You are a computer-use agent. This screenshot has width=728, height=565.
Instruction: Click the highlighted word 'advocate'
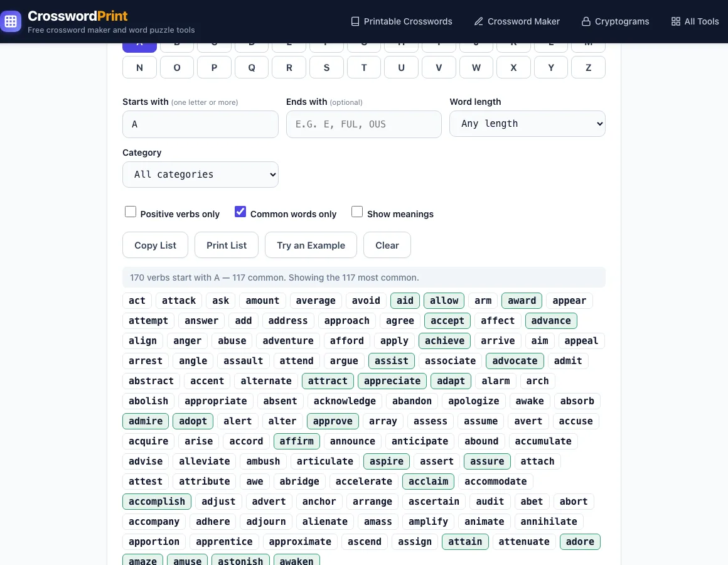tap(515, 361)
